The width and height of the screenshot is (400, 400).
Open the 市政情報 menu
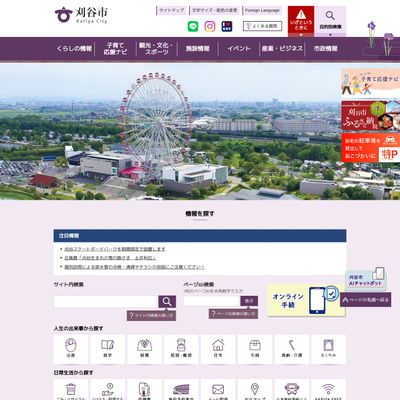click(326, 49)
